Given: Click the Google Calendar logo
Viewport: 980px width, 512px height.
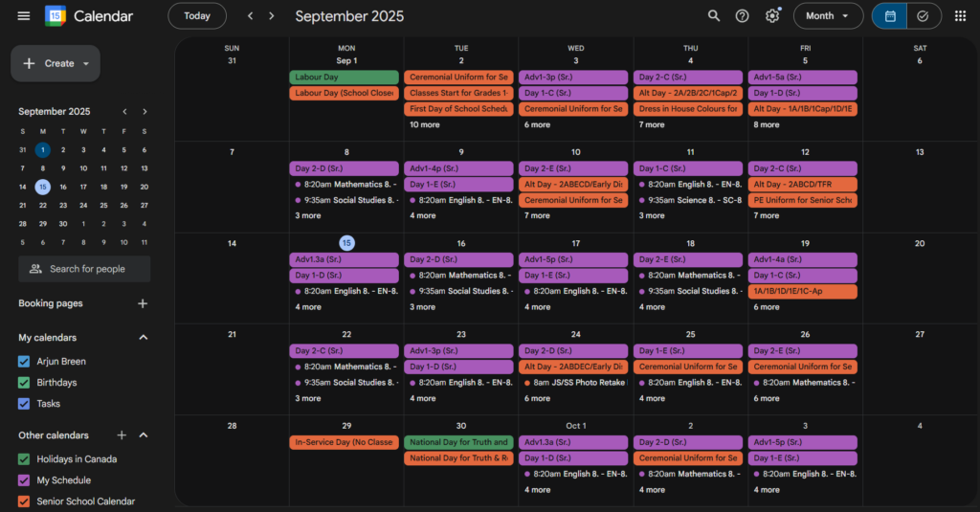Looking at the screenshot, I should pyautogui.click(x=55, y=16).
